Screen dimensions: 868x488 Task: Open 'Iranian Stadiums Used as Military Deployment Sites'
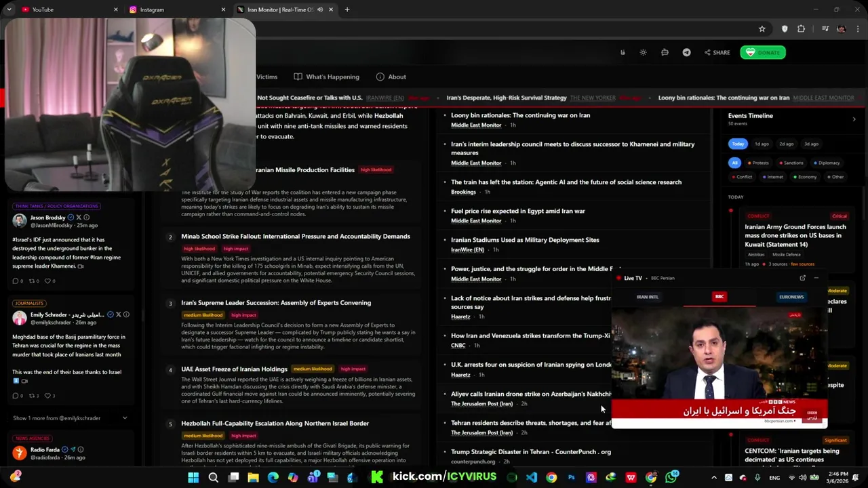(x=525, y=240)
